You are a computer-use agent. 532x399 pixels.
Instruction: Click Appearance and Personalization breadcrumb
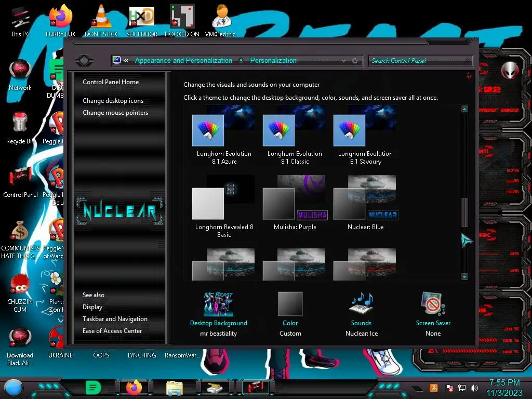point(183,60)
